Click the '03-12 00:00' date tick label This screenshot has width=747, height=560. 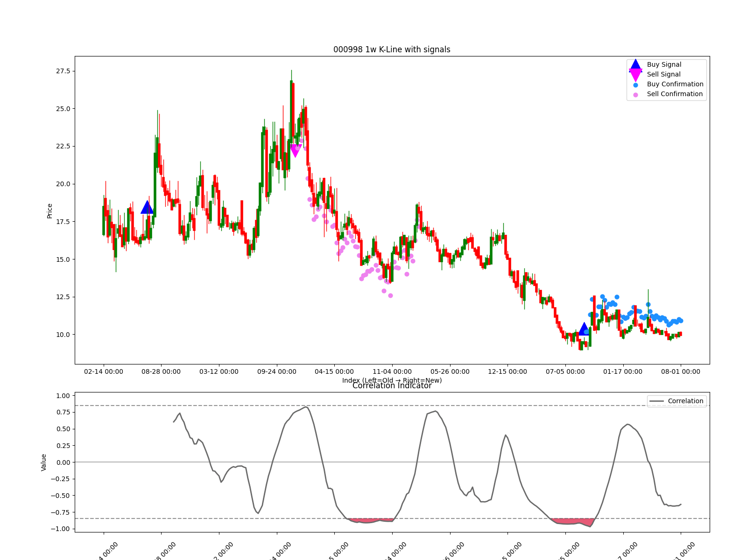219,371
